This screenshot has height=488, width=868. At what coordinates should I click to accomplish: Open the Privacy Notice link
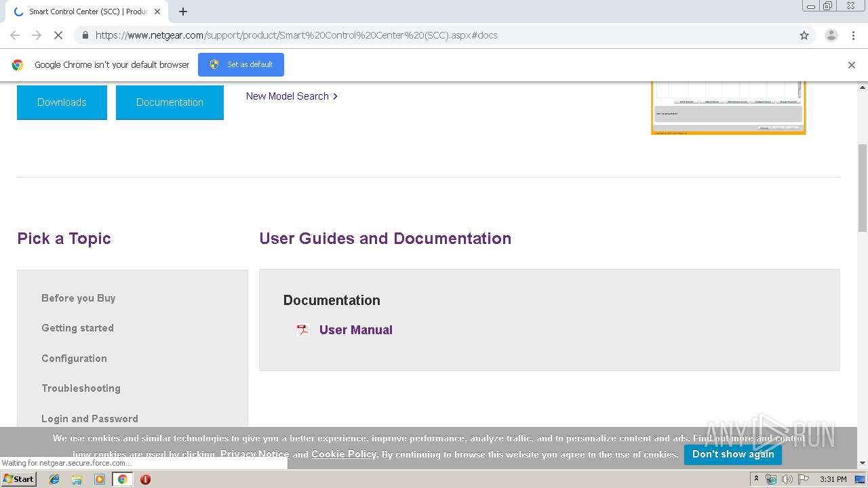[254, 454]
